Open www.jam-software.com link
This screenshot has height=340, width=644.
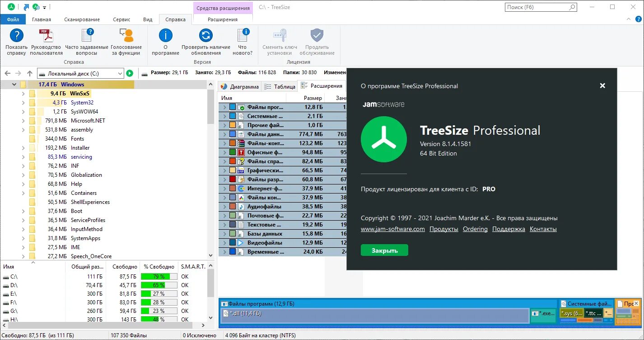point(393,229)
